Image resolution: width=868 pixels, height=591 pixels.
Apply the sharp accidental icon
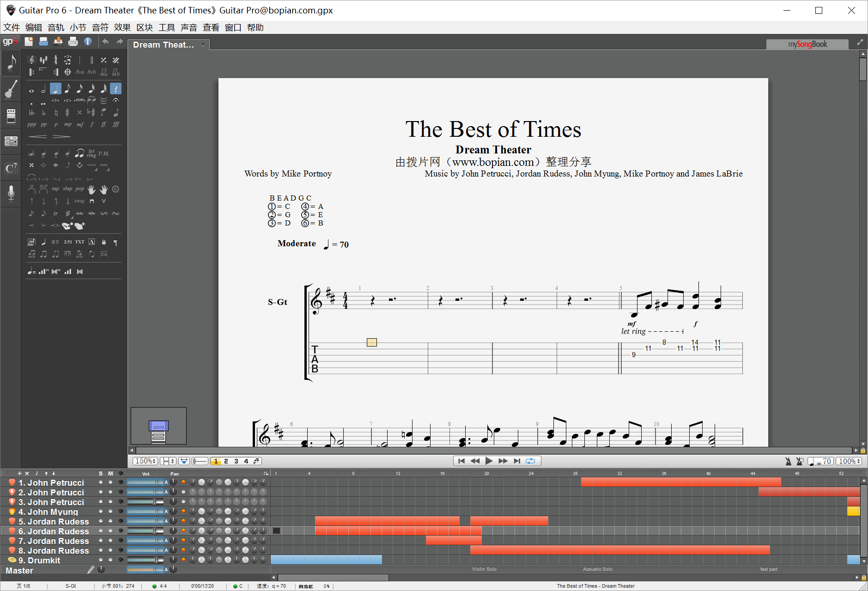click(x=67, y=112)
